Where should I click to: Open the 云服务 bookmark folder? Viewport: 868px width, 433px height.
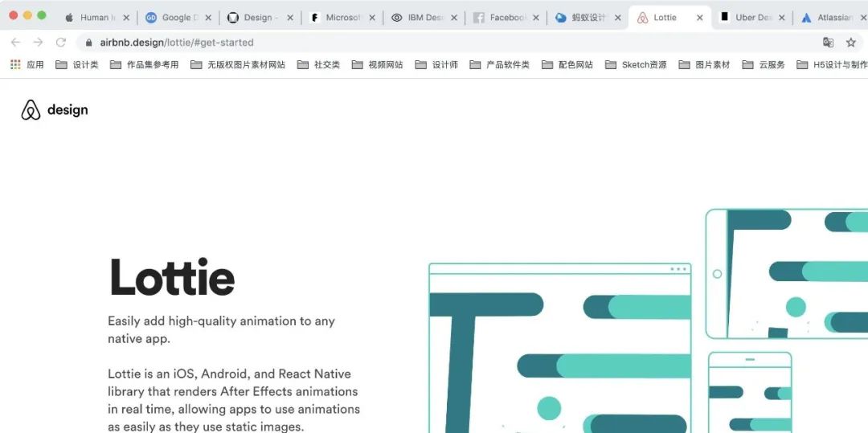pyautogui.click(x=764, y=65)
